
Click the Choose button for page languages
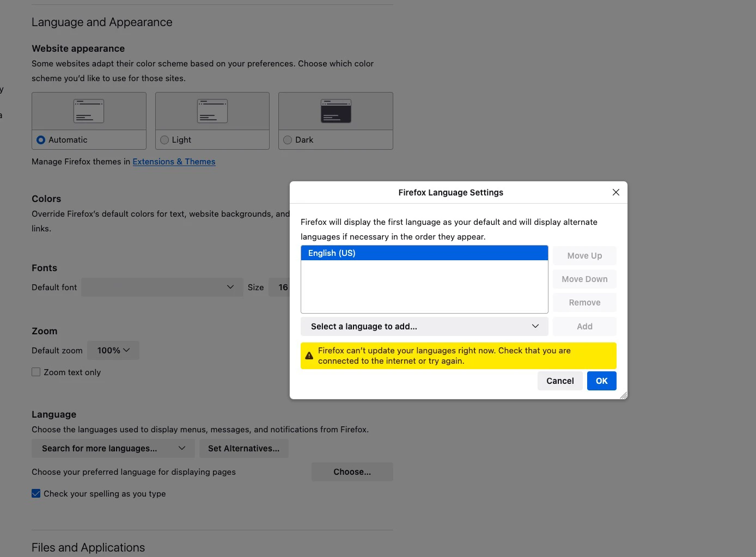tap(352, 472)
